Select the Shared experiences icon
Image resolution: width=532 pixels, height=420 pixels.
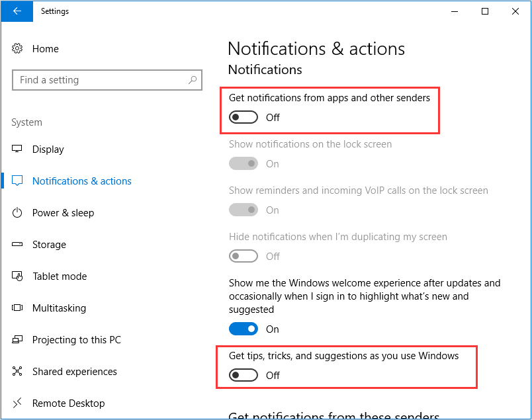click(19, 371)
